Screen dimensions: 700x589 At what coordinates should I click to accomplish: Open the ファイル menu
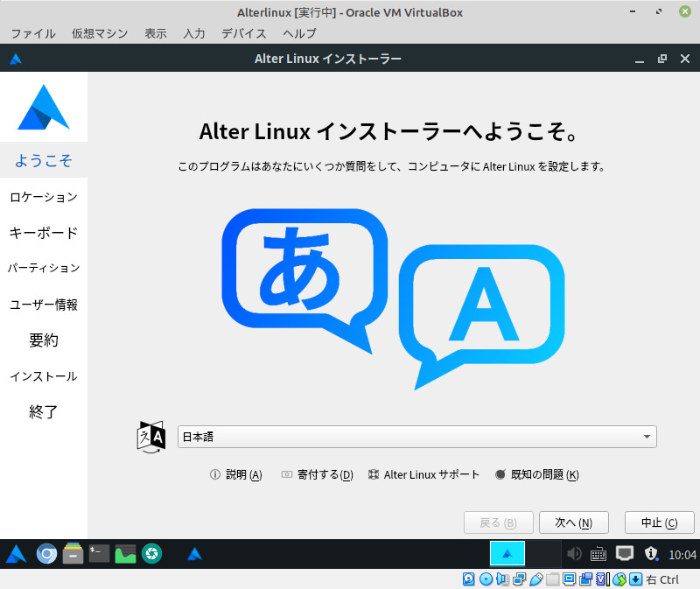(33, 33)
